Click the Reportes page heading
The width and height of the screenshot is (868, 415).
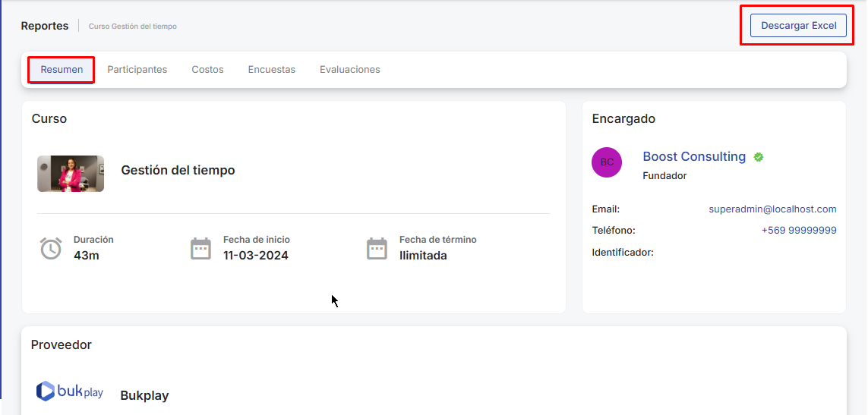coord(45,26)
